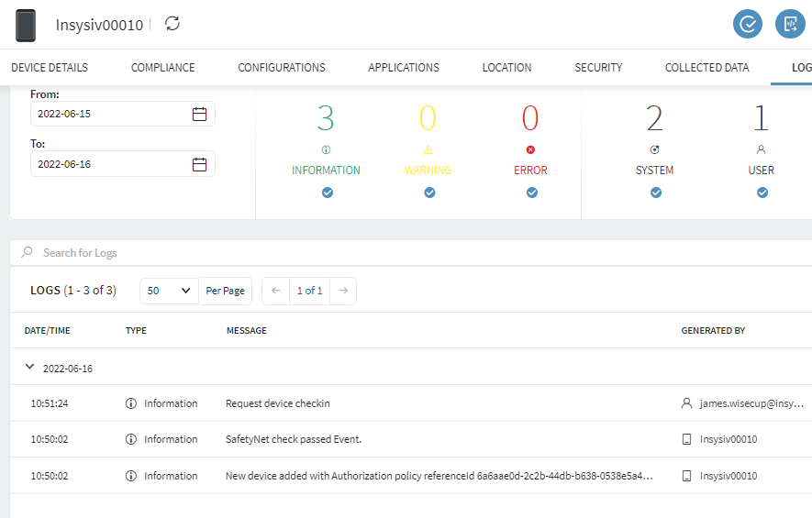This screenshot has height=518, width=812.
Task: Go to previous logs page arrow
Action: pos(275,291)
